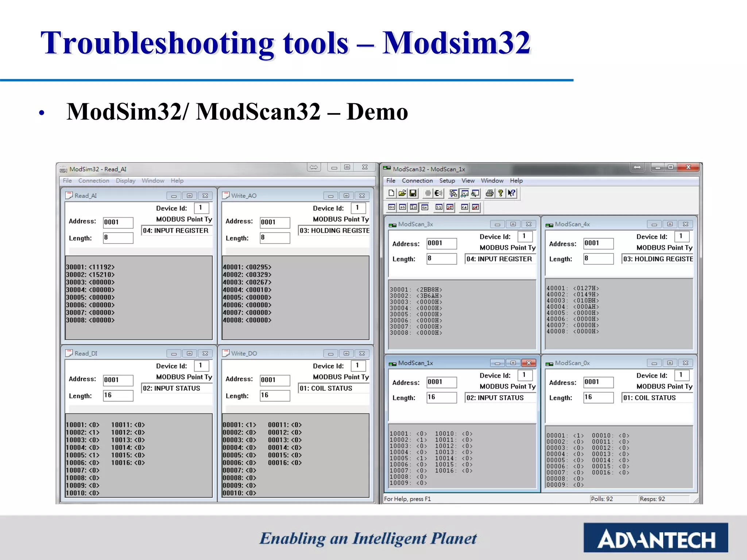
Task: Open point type dropdown in ModScan_4x
Action: (658, 259)
